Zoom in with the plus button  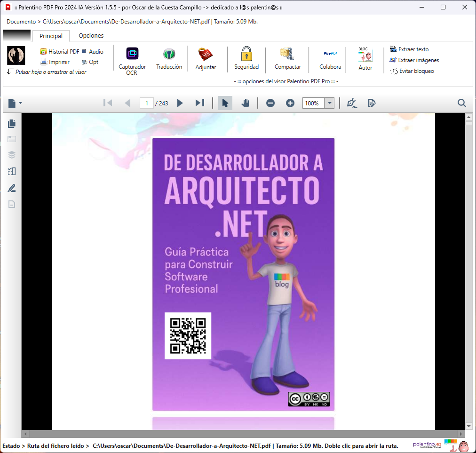[x=290, y=103]
